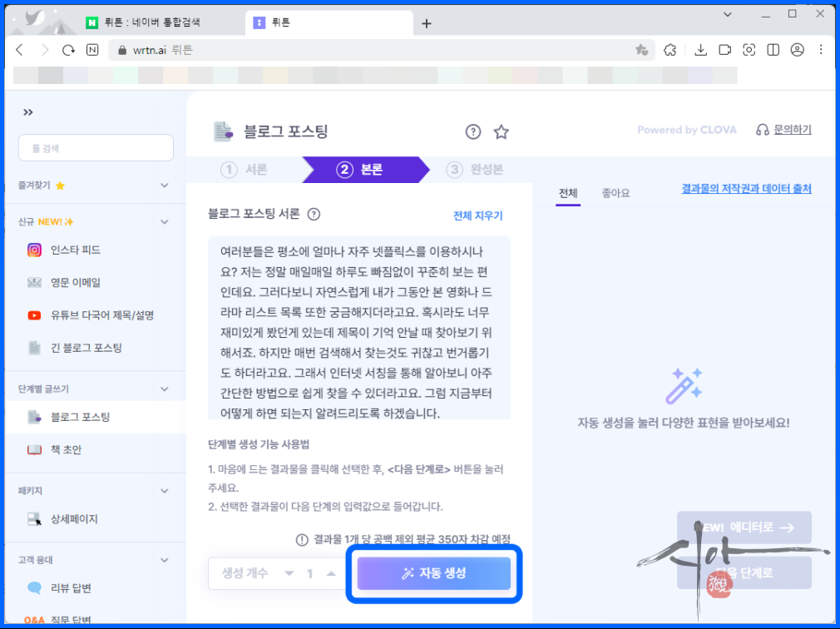Click the video recorder icon in toolbar

[x=725, y=50]
